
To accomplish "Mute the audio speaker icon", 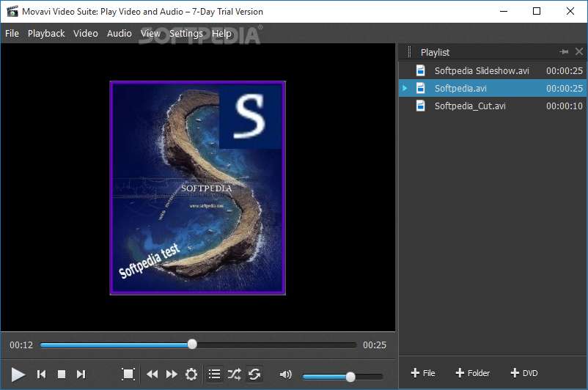I will pos(286,375).
